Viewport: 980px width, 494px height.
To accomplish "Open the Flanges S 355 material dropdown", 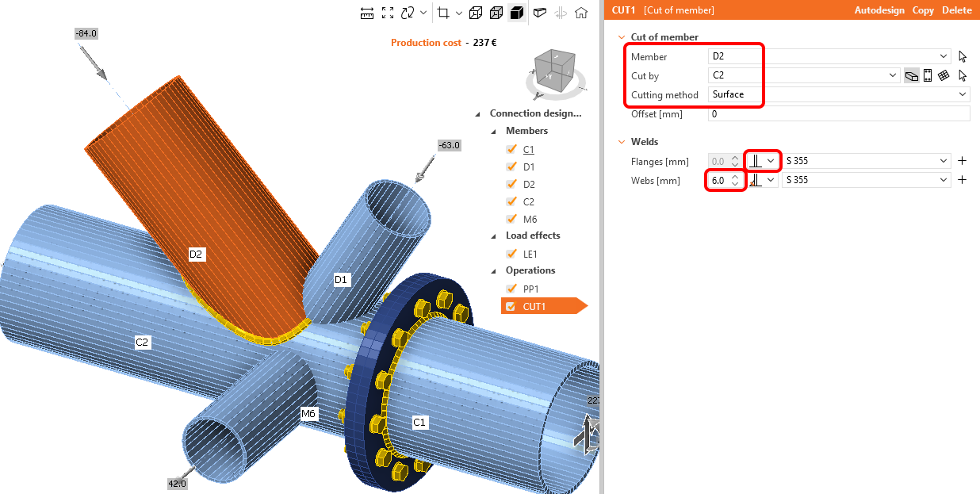I will point(944,161).
